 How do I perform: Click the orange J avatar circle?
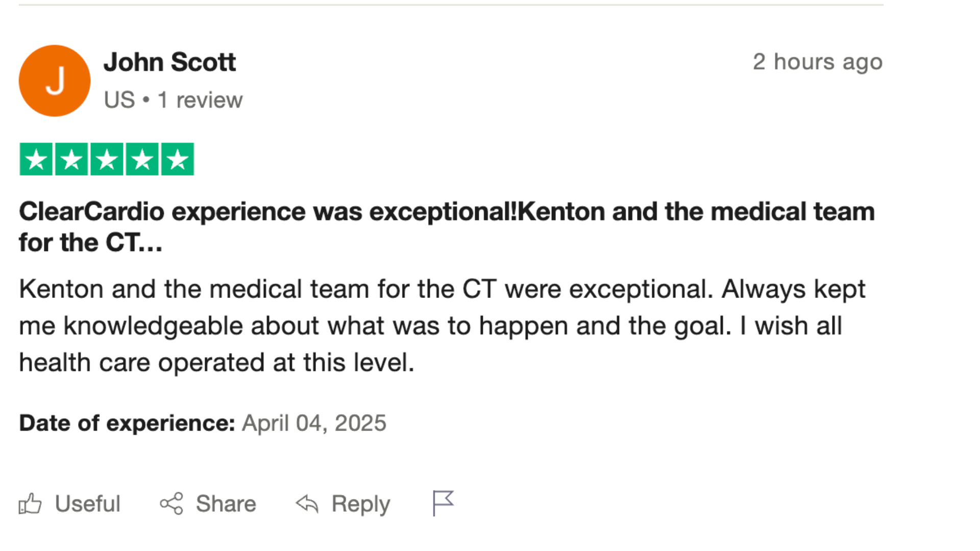coord(55,81)
